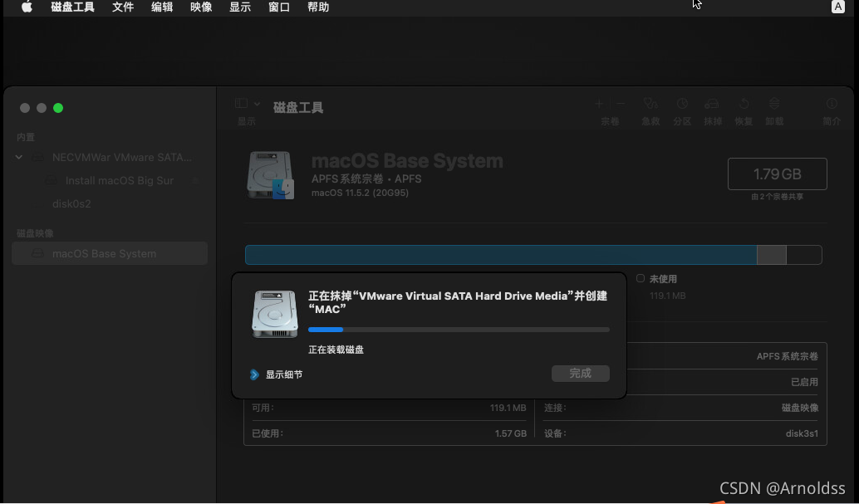
Task: Click the erase progress bar
Action: [x=459, y=330]
